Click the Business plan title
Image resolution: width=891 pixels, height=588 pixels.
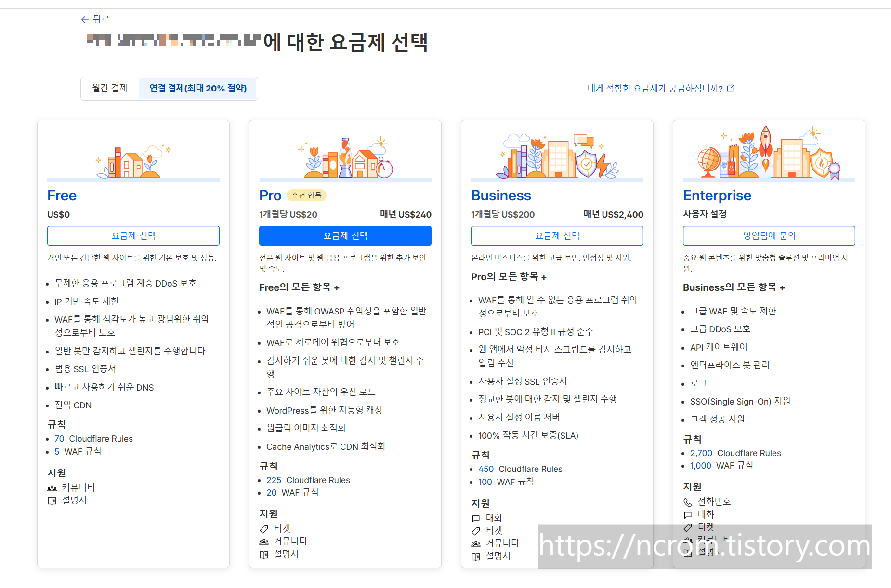tap(501, 196)
